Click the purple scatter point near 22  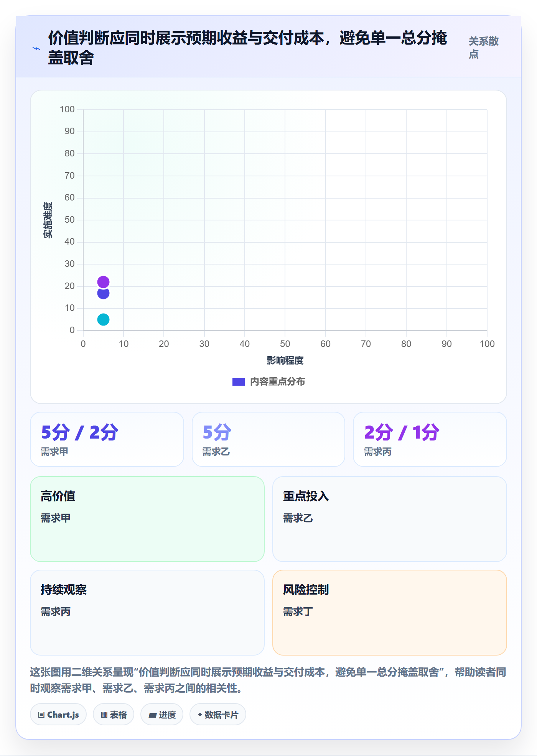point(103,282)
